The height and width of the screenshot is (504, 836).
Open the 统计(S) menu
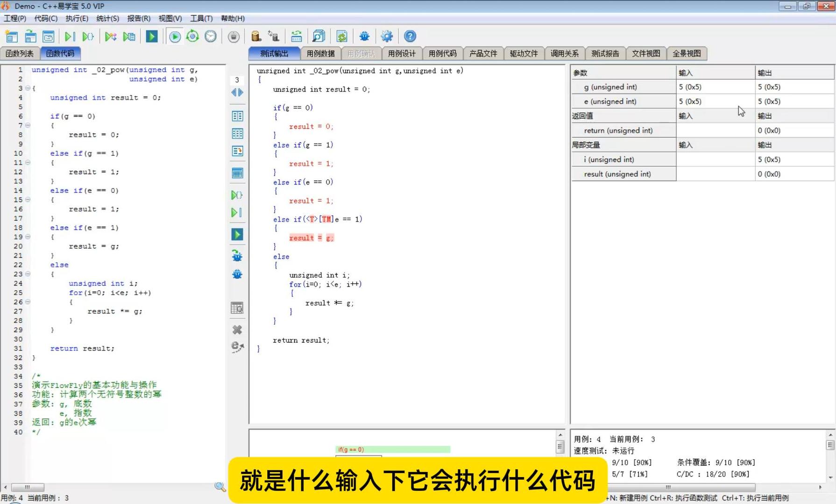[107, 18]
